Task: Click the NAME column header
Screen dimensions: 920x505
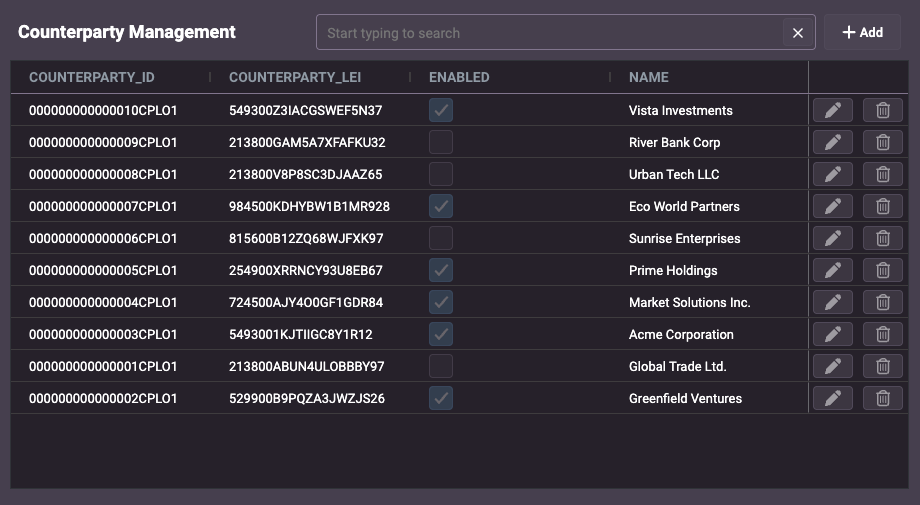Action: tap(648, 77)
